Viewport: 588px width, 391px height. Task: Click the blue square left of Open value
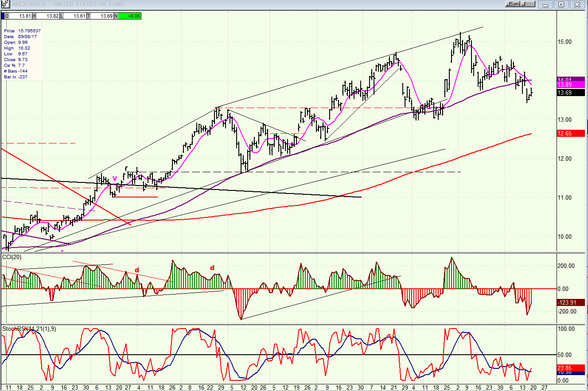[x=2, y=16]
